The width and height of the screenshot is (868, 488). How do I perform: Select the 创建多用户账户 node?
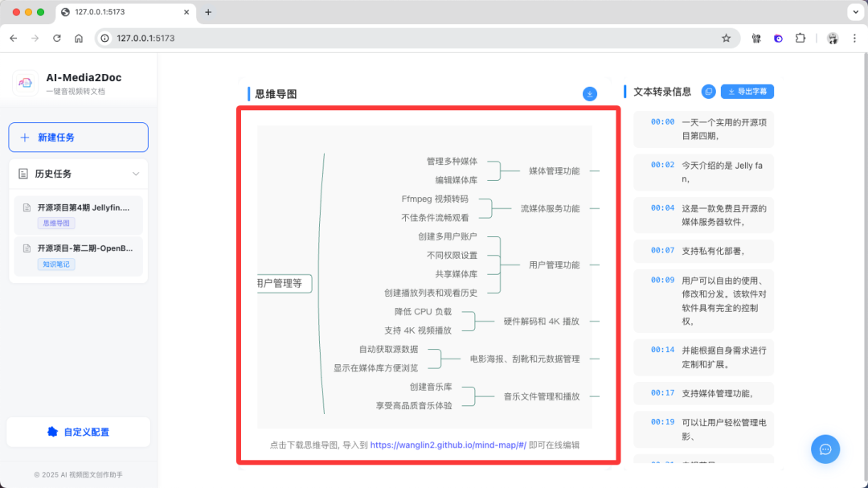coord(448,236)
